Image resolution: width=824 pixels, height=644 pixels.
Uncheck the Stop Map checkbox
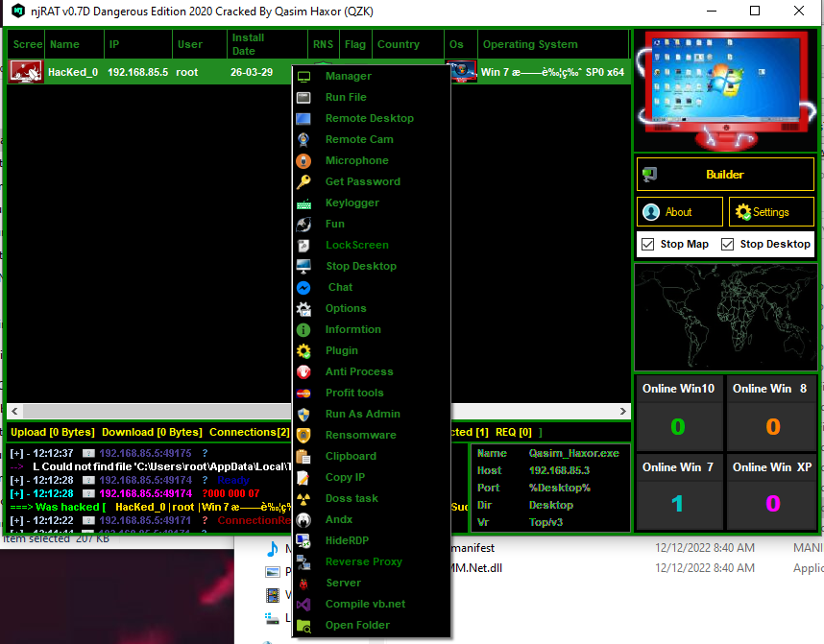point(648,244)
